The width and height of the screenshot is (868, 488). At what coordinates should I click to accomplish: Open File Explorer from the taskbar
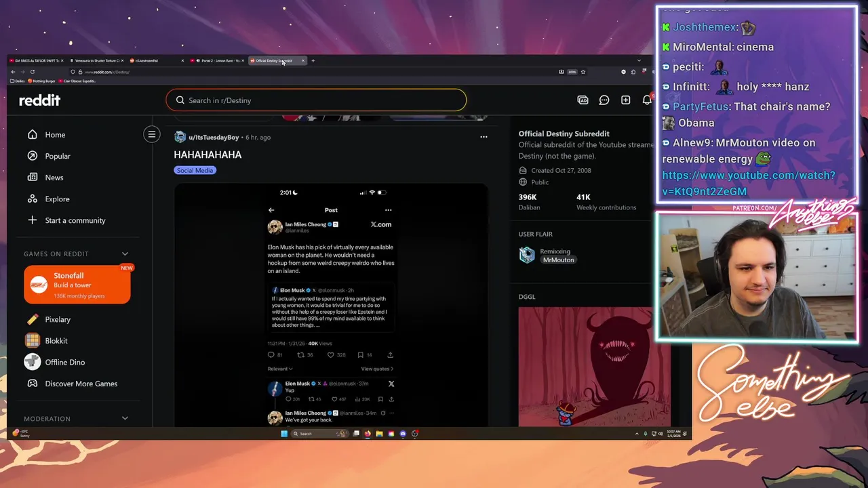tap(379, 434)
